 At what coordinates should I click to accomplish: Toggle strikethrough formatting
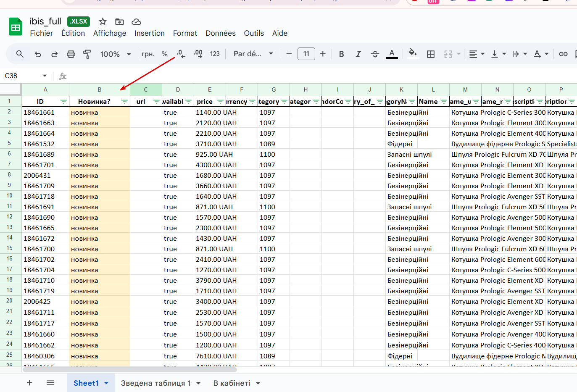[375, 54]
